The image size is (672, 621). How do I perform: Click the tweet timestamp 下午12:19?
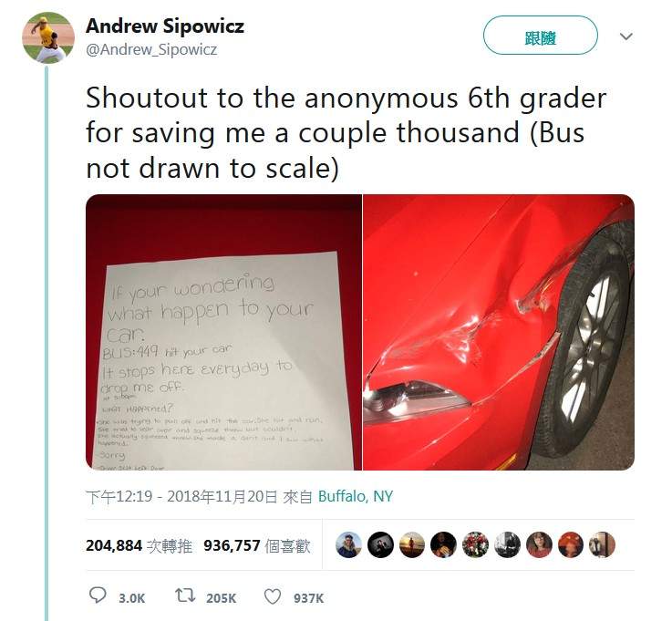point(119,496)
